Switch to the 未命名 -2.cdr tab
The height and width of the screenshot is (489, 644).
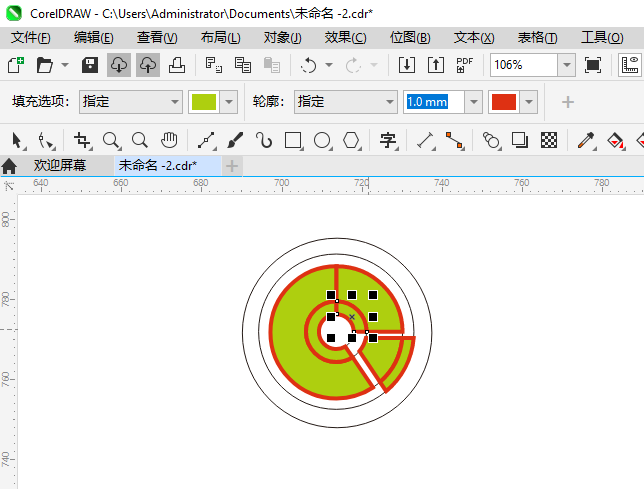coord(168,165)
